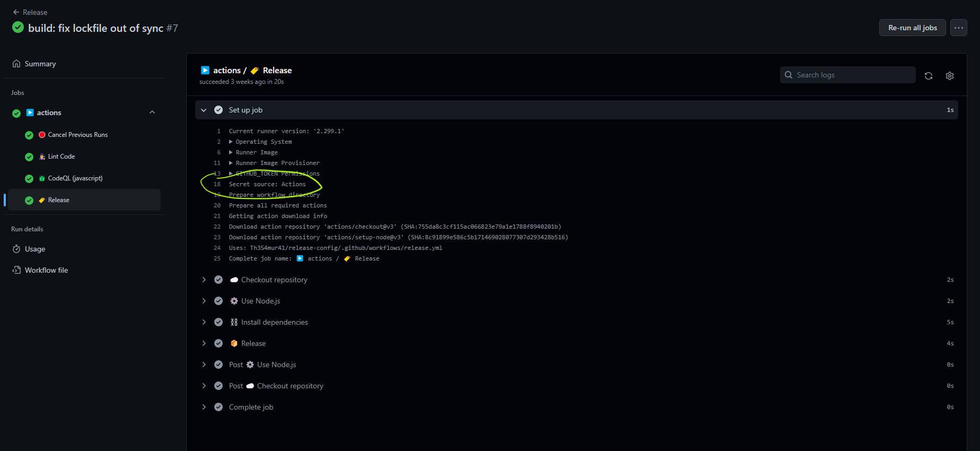Click the search magnifier icon in logs

pos(789,75)
